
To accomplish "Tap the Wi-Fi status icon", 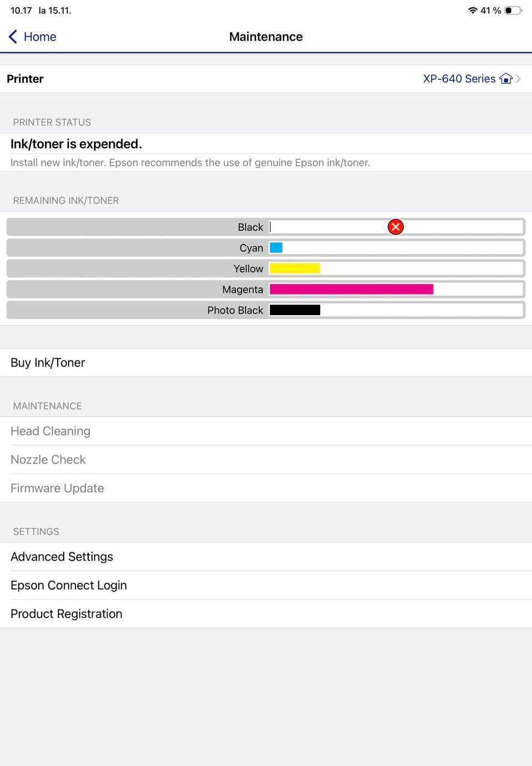I will point(472,11).
